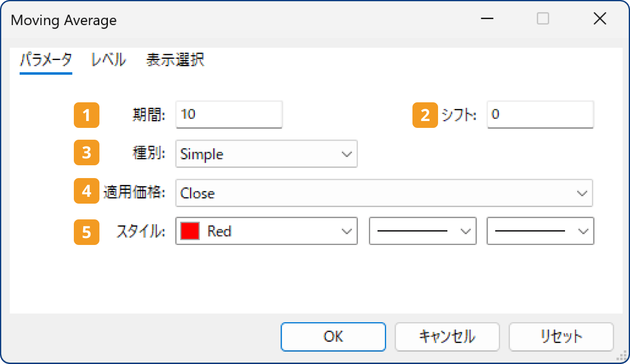
Task: Click inside the 期間 input field
Action: (229, 115)
